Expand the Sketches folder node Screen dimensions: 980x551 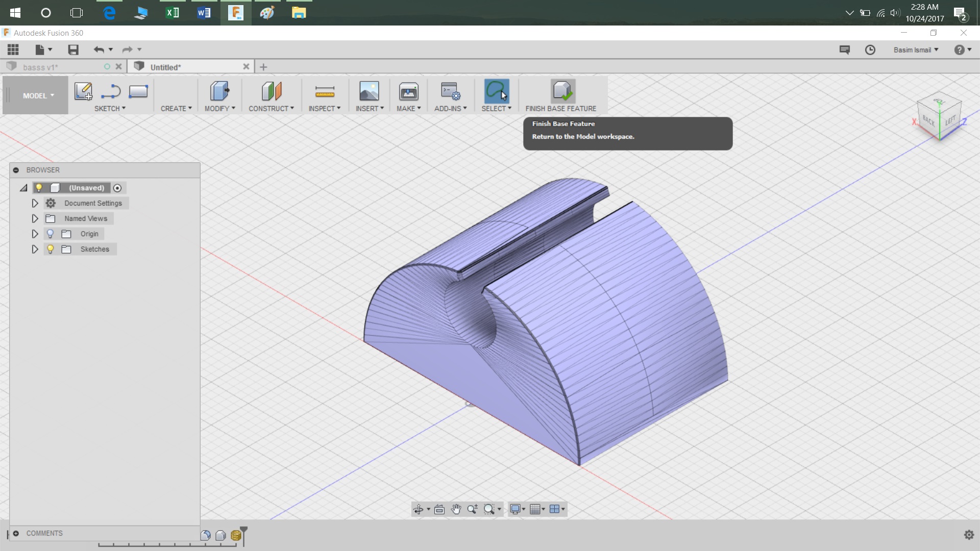(35, 249)
